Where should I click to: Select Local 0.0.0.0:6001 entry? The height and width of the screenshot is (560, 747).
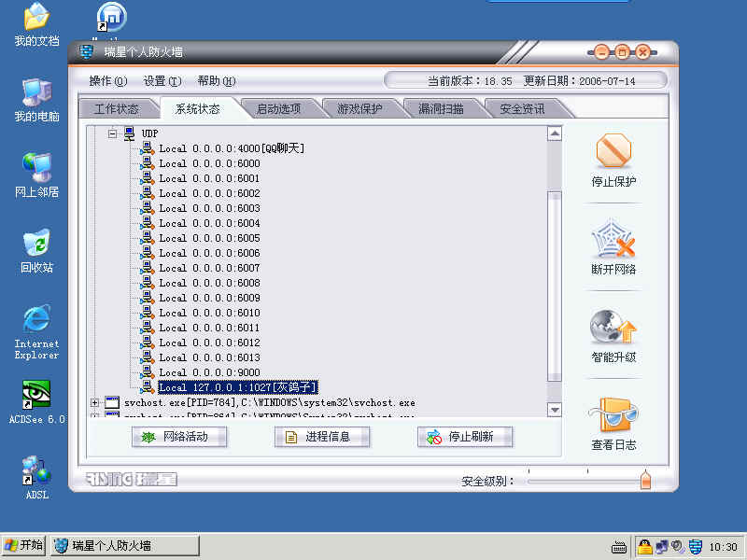209,178
